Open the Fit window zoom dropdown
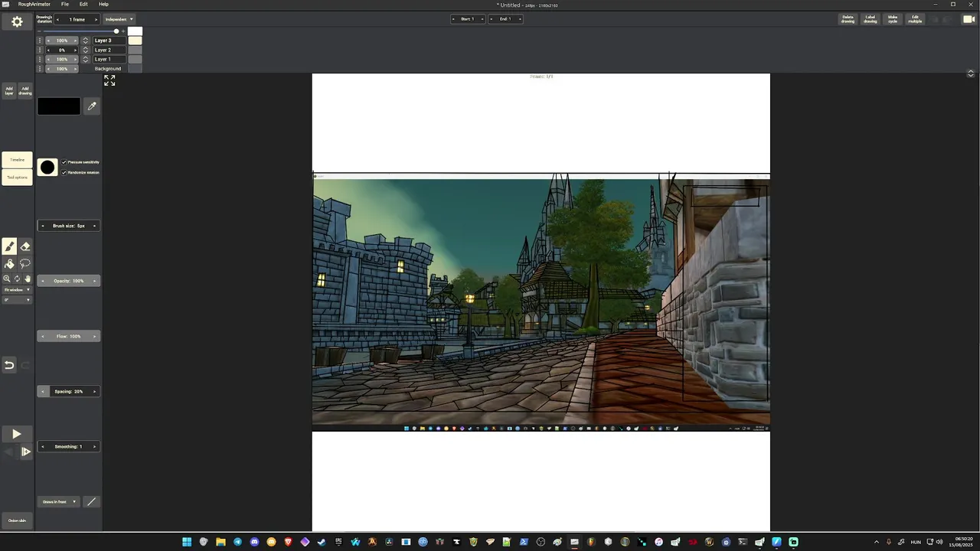 (x=17, y=290)
